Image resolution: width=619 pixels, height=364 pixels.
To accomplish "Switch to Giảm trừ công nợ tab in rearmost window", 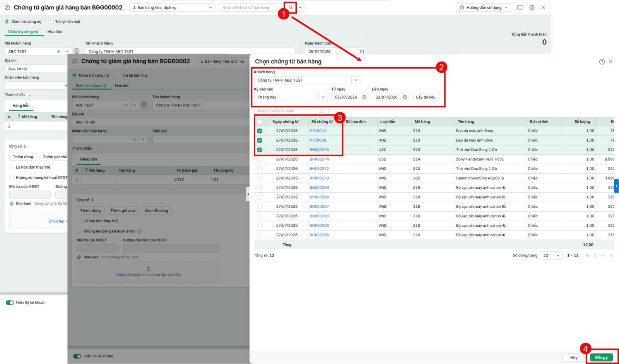I will click(x=23, y=32).
